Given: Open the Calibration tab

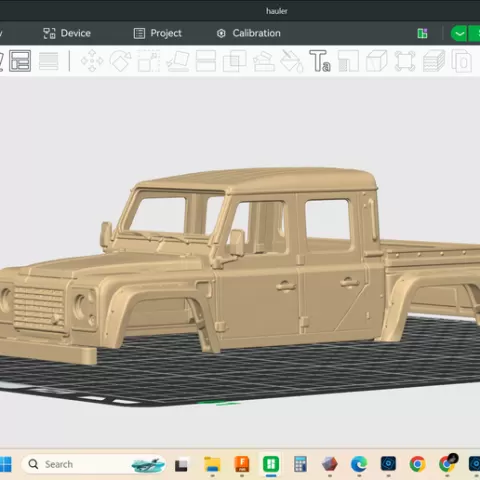Looking at the screenshot, I should coord(249,33).
